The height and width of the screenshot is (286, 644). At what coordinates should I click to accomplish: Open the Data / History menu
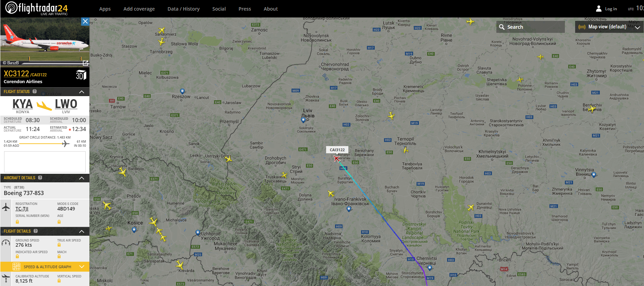(x=184, y=9)
